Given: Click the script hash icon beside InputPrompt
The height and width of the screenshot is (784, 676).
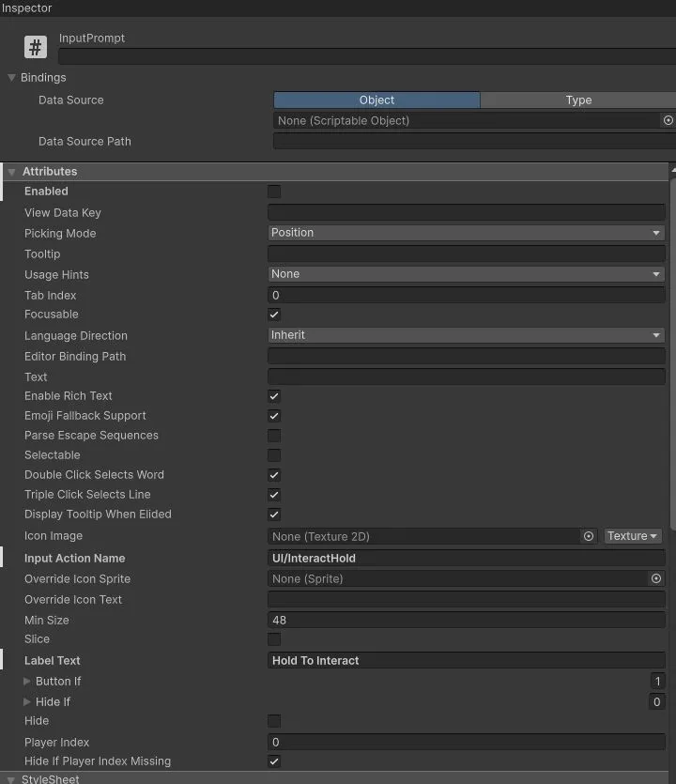Looking at the screenshot, I should (35, 46).
